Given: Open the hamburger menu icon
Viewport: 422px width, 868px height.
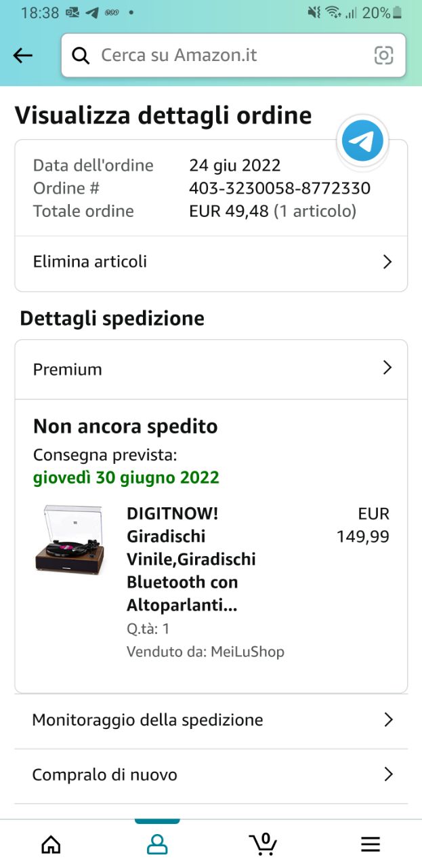Looking at the screenshot, I should [x=370, y=844].
